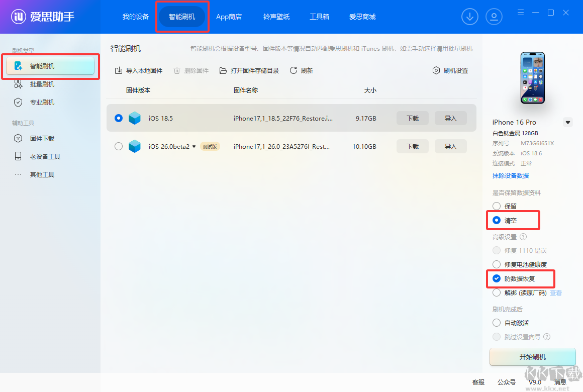Select the iOS 26.0beta2 firmware radio button
Screen dimensions: 583x392
(x=119, y=146)
